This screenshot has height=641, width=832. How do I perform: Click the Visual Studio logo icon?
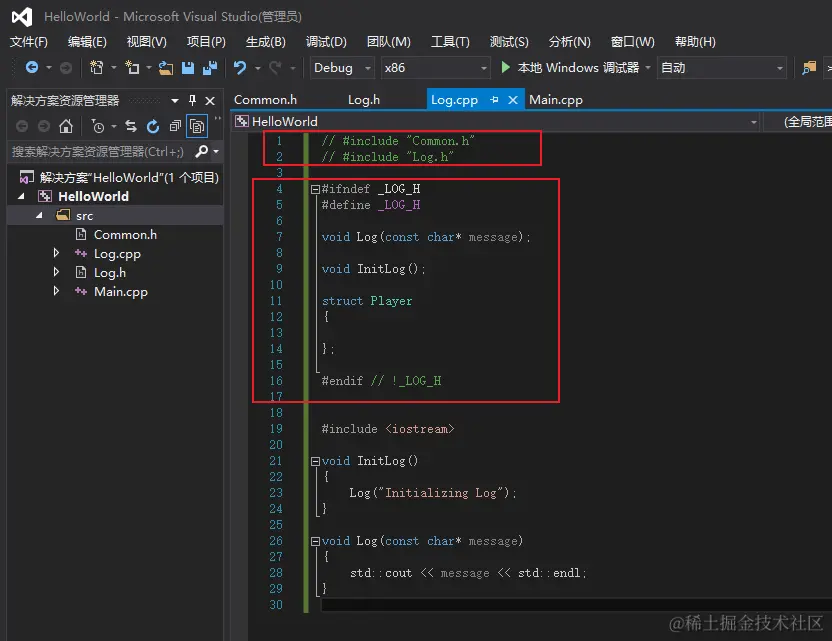coord(22,17)
